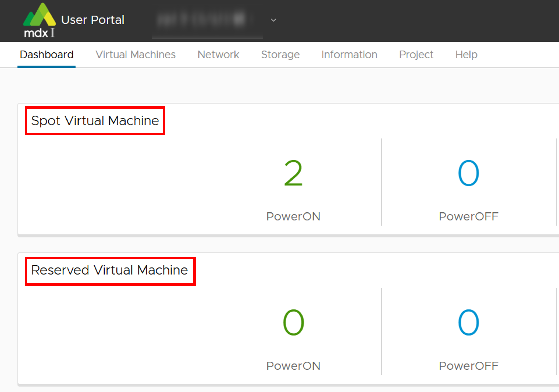This screenshot has width=559, height=392.
Task: Click User Portal title text
Action: pos(93,20)
